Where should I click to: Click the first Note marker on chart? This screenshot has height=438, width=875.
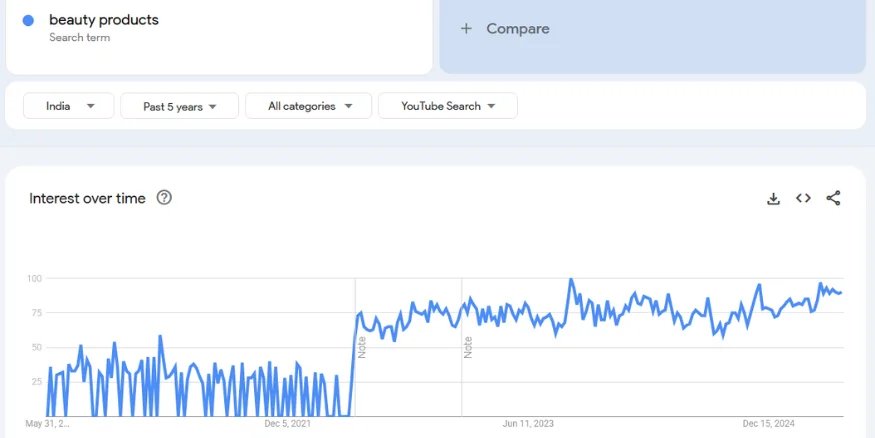362,347
